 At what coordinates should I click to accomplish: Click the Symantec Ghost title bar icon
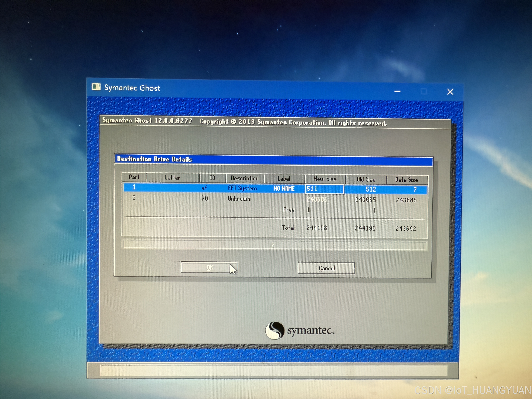[96, 87]
